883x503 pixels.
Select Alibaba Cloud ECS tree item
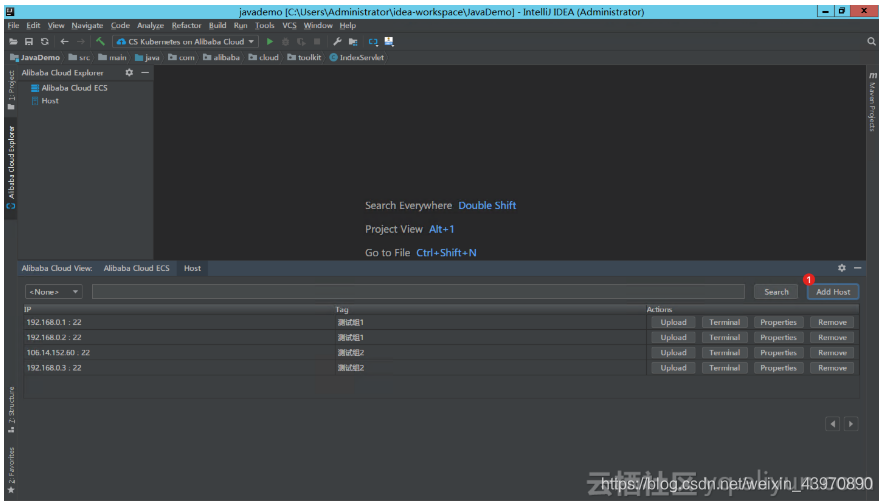coord(69,88)
